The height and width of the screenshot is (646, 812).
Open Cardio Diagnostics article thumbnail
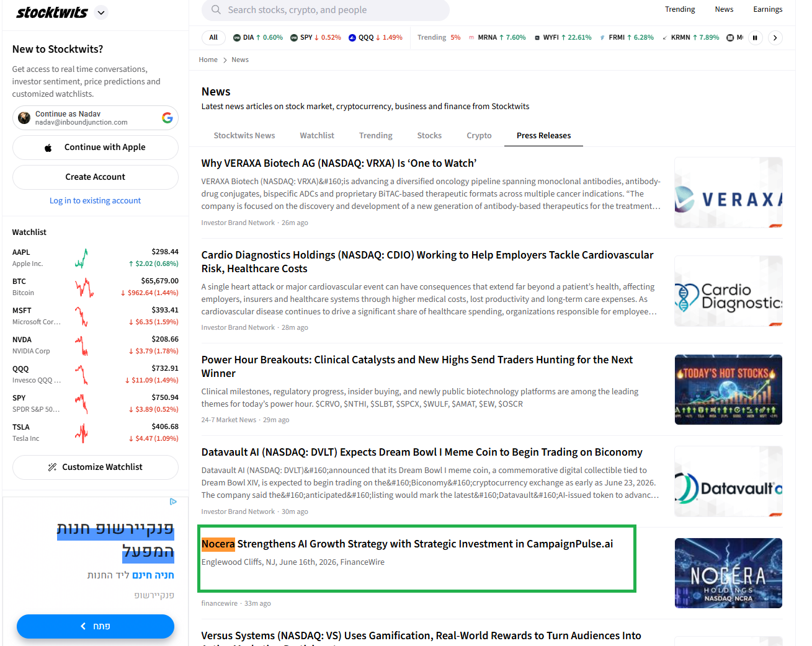728,291
